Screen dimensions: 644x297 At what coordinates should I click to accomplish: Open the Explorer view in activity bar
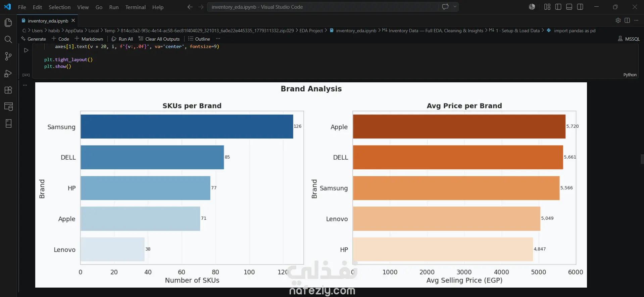click(8, 23)
